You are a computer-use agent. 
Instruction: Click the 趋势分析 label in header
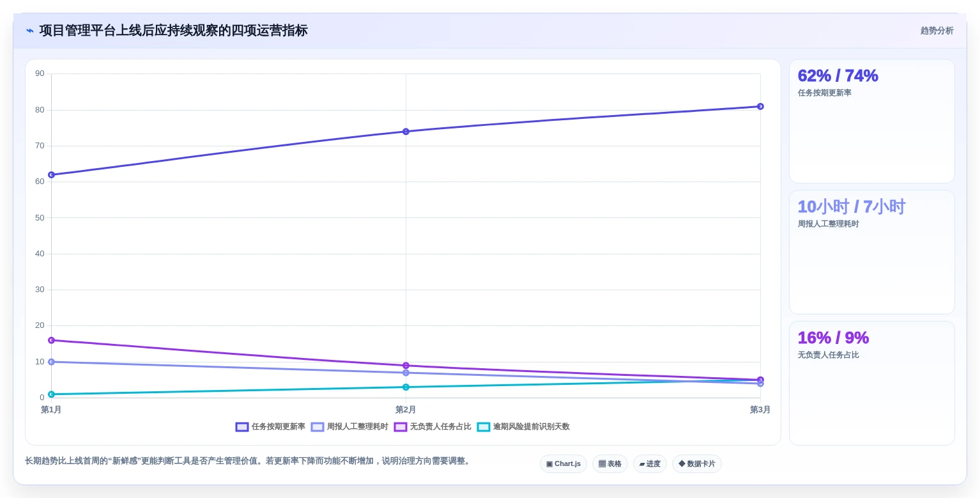(x=937, y=31)
